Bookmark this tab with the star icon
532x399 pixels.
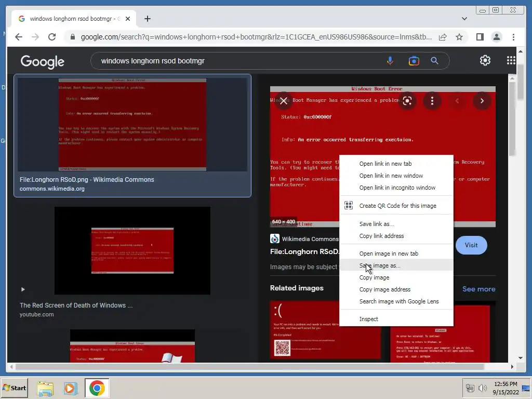pyautogui.click(x=459, y=37)
